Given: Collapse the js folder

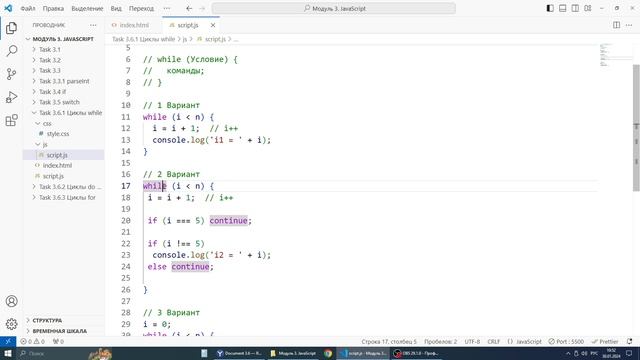Looking at the screenshot, I should coord(63,144).
